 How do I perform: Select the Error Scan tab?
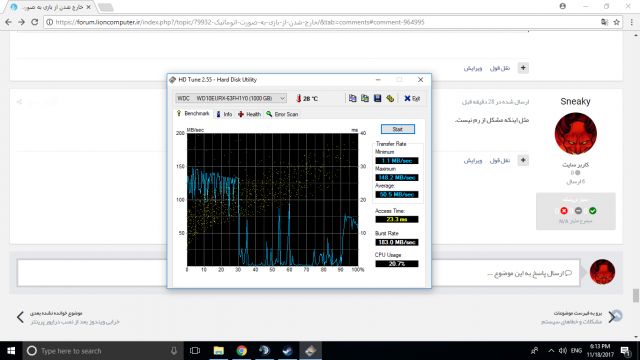point(282,114)
